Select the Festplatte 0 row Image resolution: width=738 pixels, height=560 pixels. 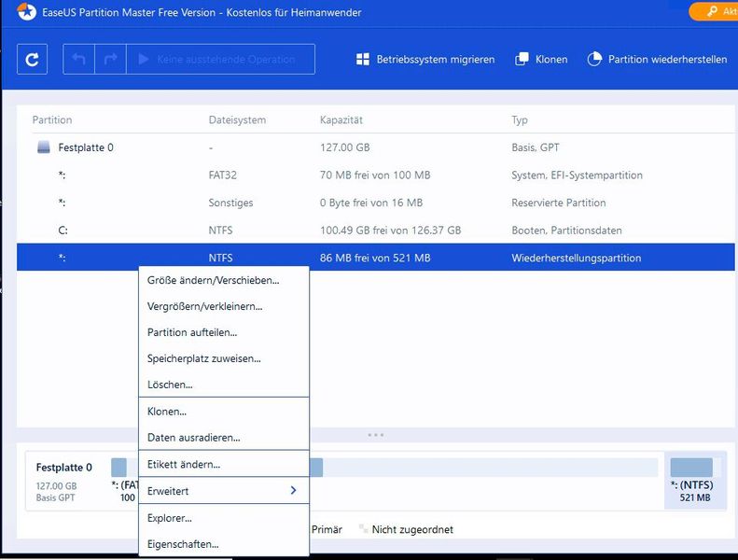click(376, 147)
